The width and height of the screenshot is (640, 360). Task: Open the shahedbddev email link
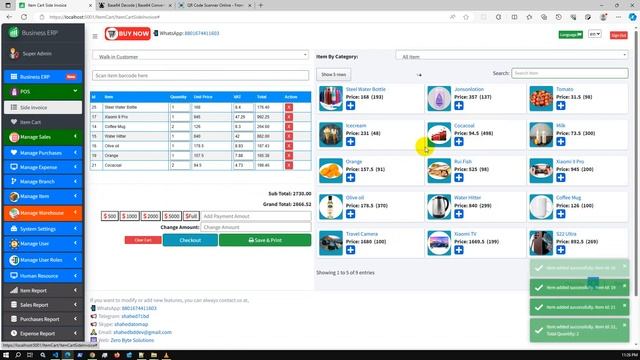tap(142, 332)
